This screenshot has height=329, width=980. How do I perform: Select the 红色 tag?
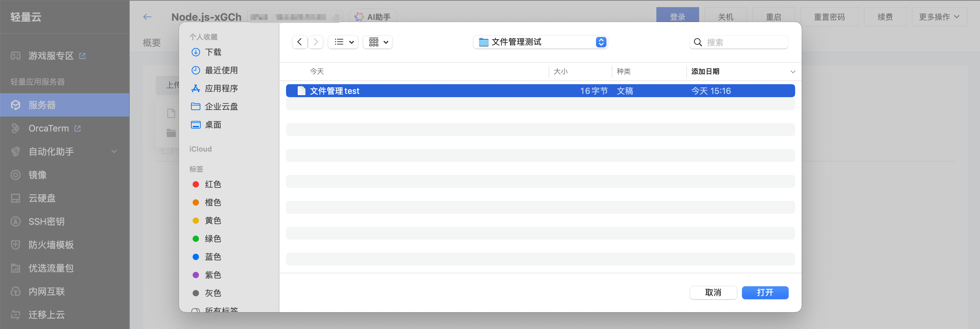pos(212,184)
